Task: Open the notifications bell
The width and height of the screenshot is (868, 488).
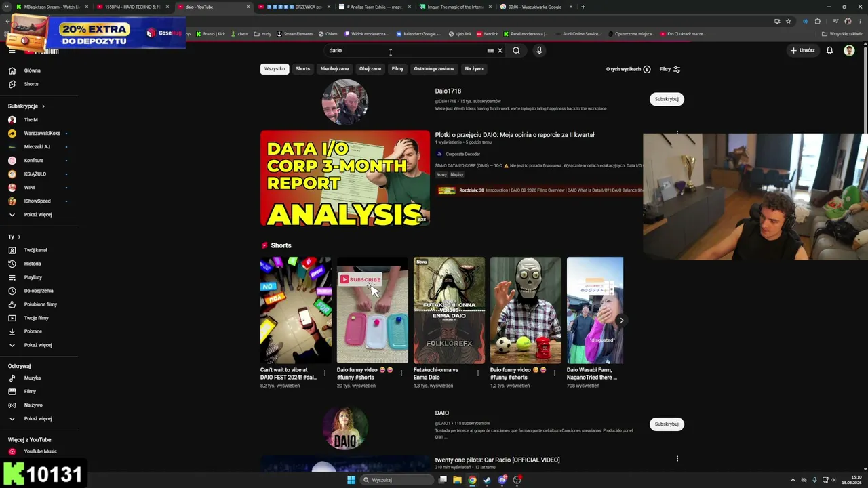Action: tap(829, 50)
